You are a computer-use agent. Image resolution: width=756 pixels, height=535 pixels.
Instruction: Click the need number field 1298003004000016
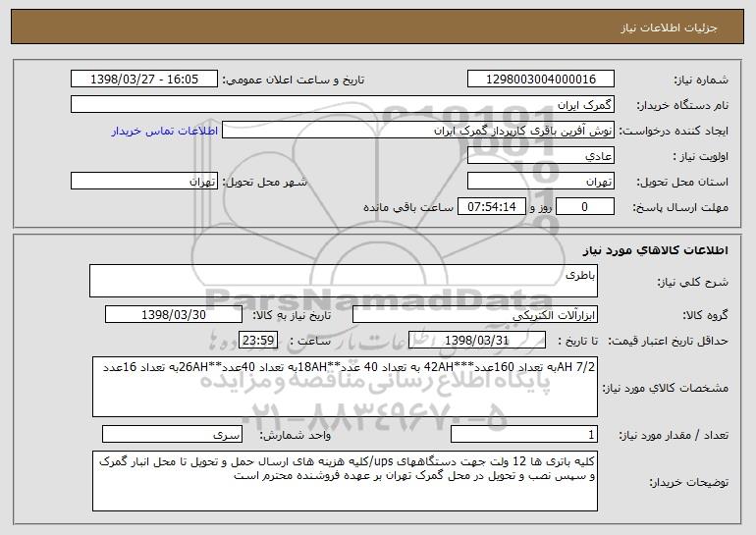(540, 79)
